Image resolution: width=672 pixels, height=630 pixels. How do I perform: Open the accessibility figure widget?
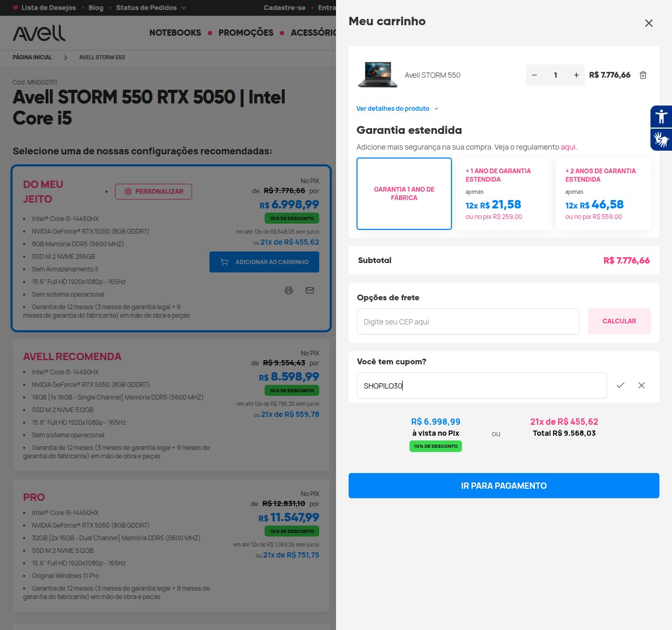point(661,117)
